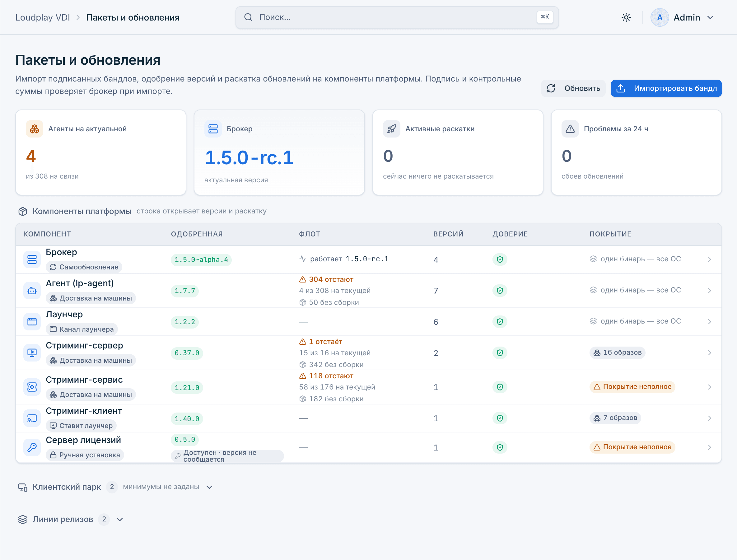Open Стриминг-сервис row details arrow
Viewport: 737px width, 560px height.
pyautogui.click(x=709, y=387)
